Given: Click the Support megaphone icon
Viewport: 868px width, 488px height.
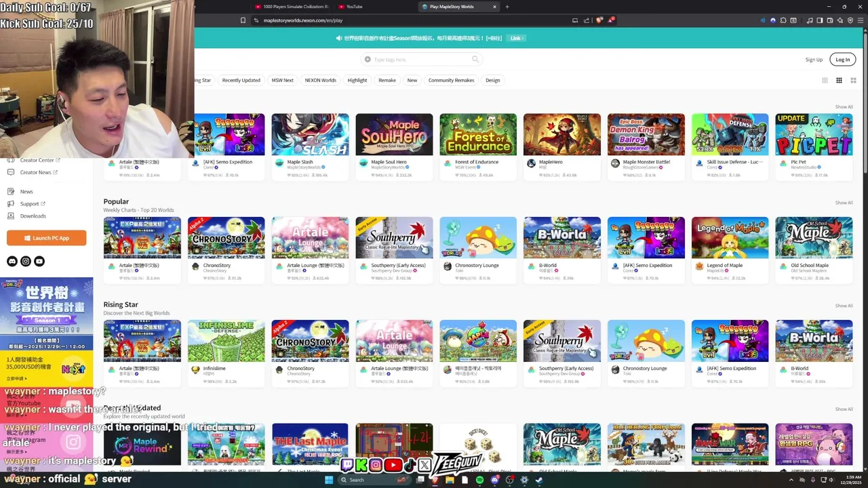Looking at the screenshot, I should coord(11,203).
